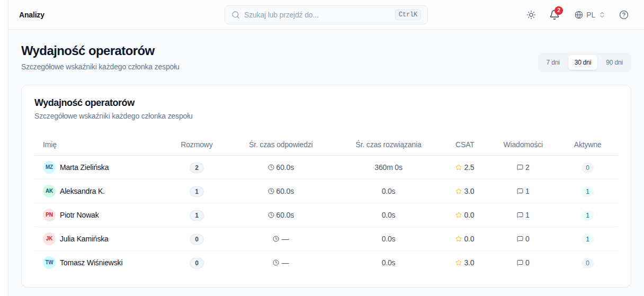
Task: Toggle the light/dark theme sun icon
Action: click(x=531, y=15)
